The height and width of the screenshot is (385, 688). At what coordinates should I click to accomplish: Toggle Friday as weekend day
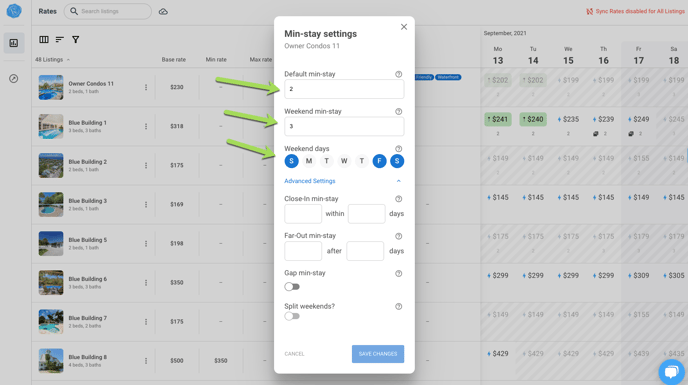(380, 161)
